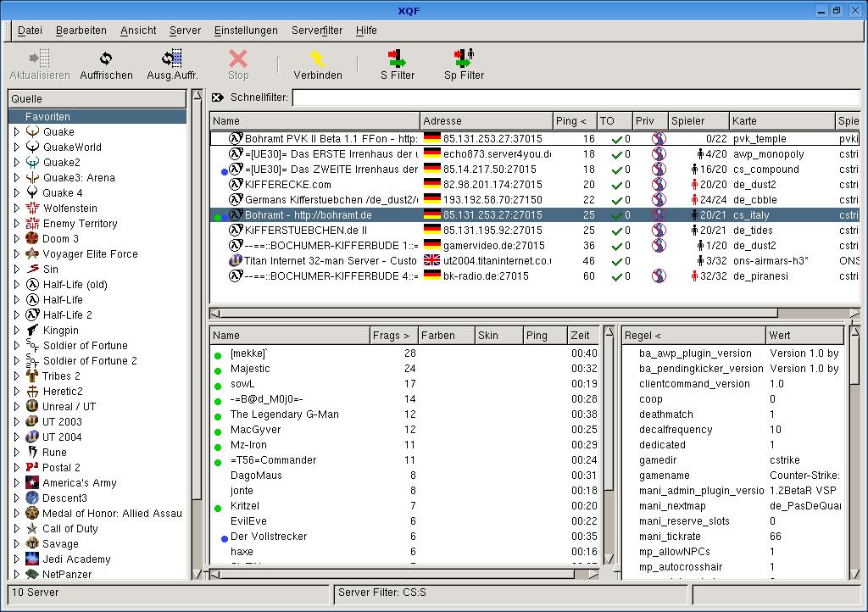This screenshot has height=612, width=868.
Task: Sort server list by Ping column header
Action: click(x=574, y=121)
